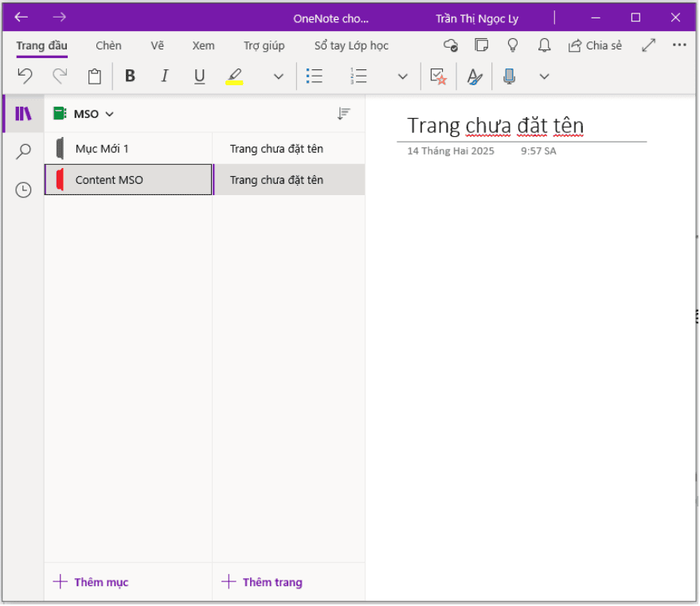Maximize the OneNote window
The height and width of the screenshot is (606, 700).
635,18
